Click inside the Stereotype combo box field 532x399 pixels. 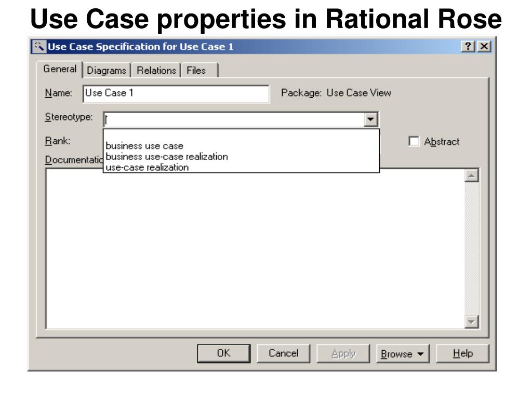(233, 119)
